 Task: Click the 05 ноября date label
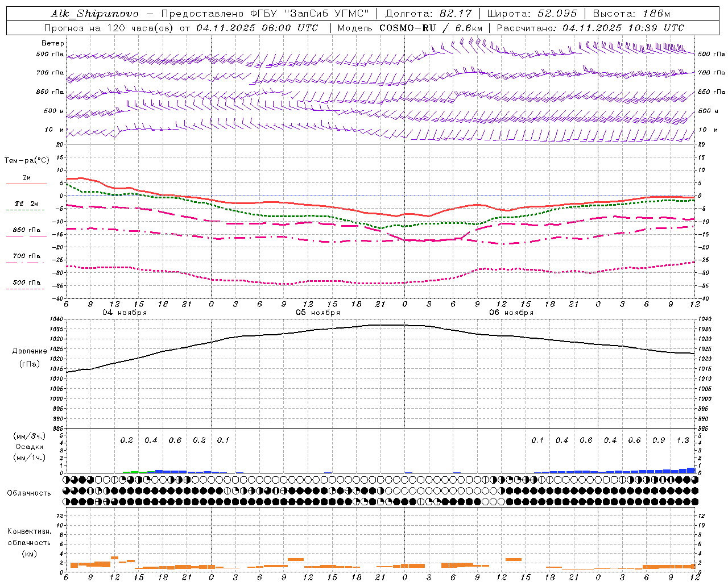(x=318, y=313)
